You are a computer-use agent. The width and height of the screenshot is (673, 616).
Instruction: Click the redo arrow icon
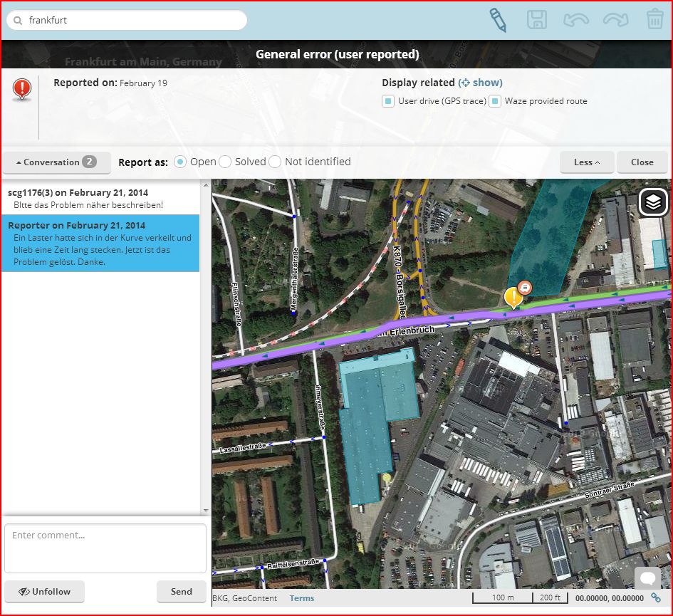pyautogui.click(x=615, y=20)
